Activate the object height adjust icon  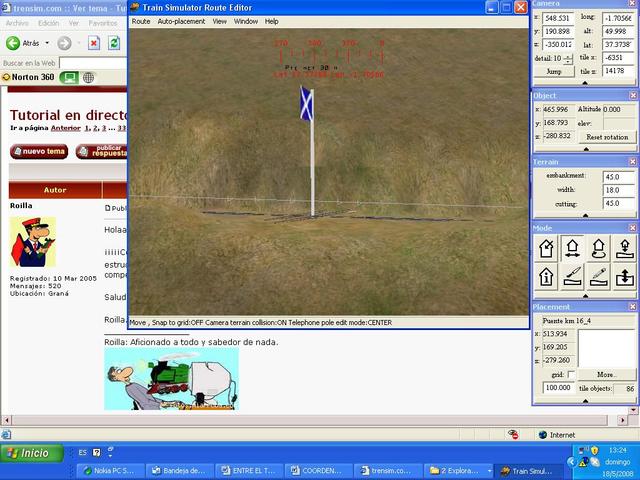(x=625, y=276)
